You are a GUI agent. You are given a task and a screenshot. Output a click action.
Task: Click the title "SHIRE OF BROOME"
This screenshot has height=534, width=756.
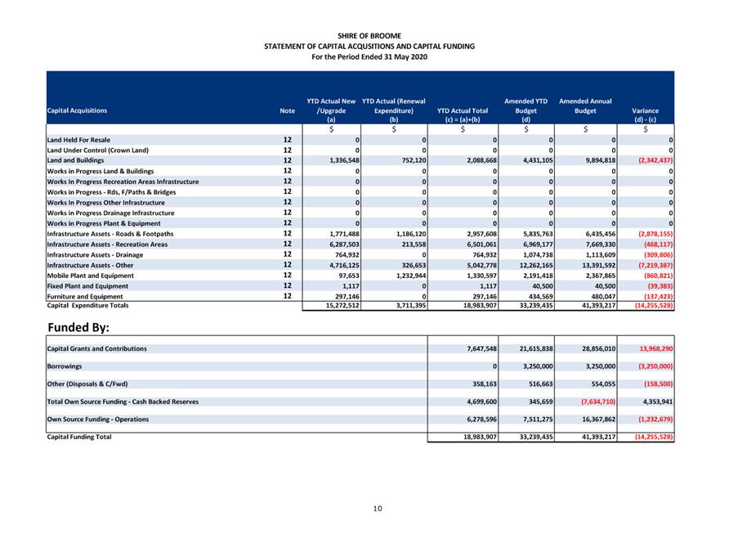[369, 36]
